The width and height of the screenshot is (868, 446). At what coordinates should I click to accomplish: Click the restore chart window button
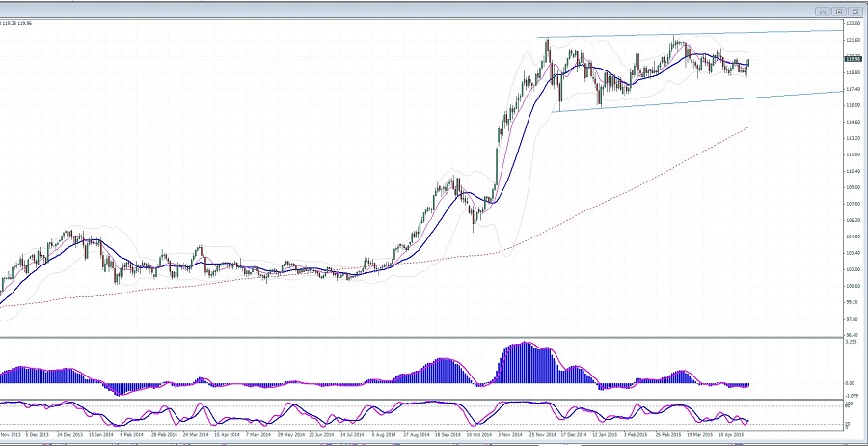[x=838, y=12]
